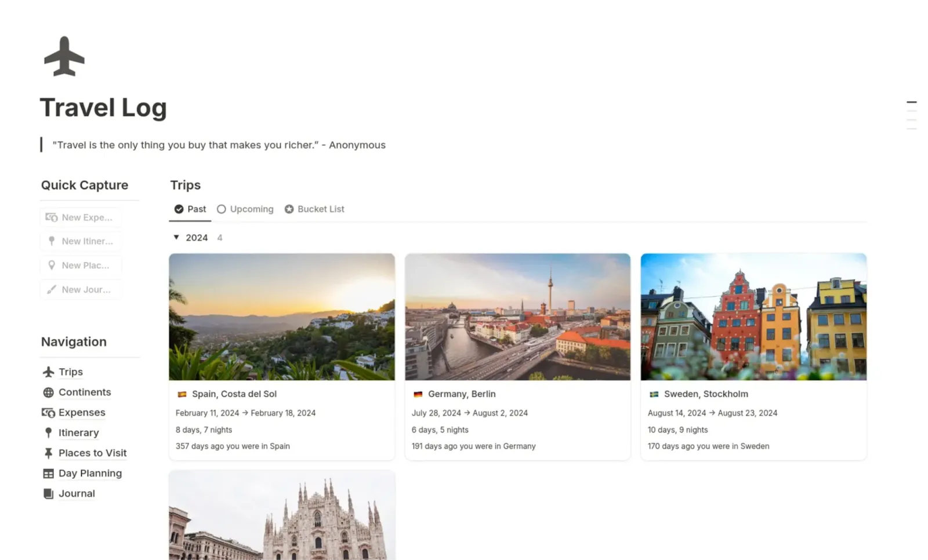Click the Spain, Costa del Sol title

pyautogui.click(x=234, y=394)
